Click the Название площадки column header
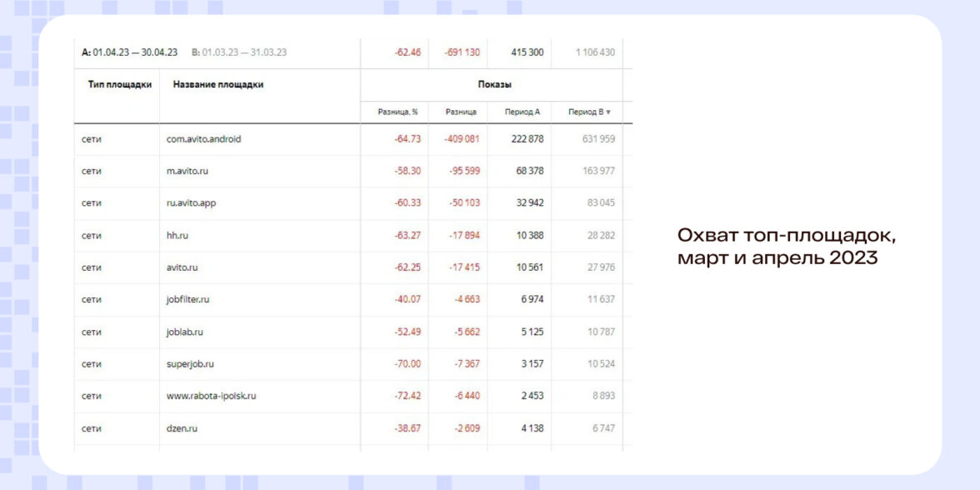This screenshot has width=980, height=490. tap(212, 84)
